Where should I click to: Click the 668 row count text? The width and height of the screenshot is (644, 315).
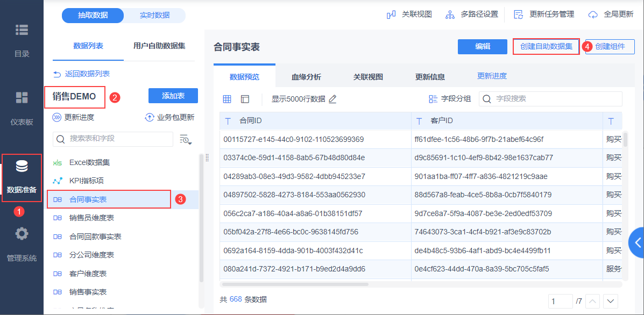click(236, 299)
